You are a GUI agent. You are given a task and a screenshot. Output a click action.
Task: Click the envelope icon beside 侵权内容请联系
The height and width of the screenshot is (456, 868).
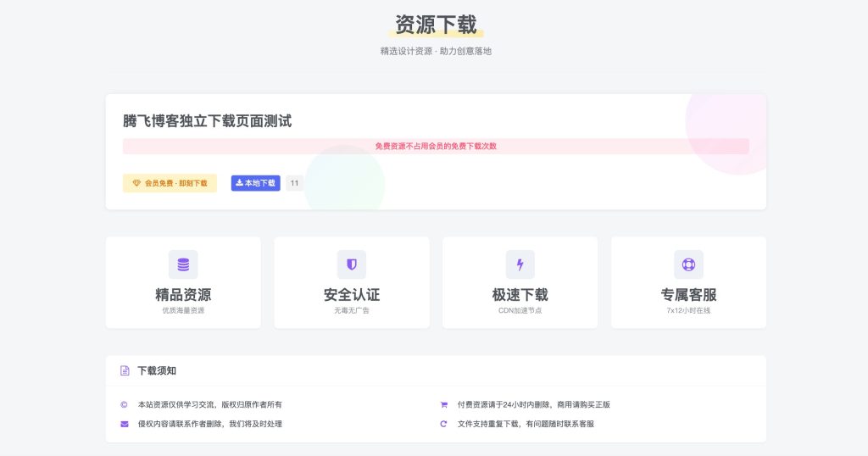(x=124, y=425)
